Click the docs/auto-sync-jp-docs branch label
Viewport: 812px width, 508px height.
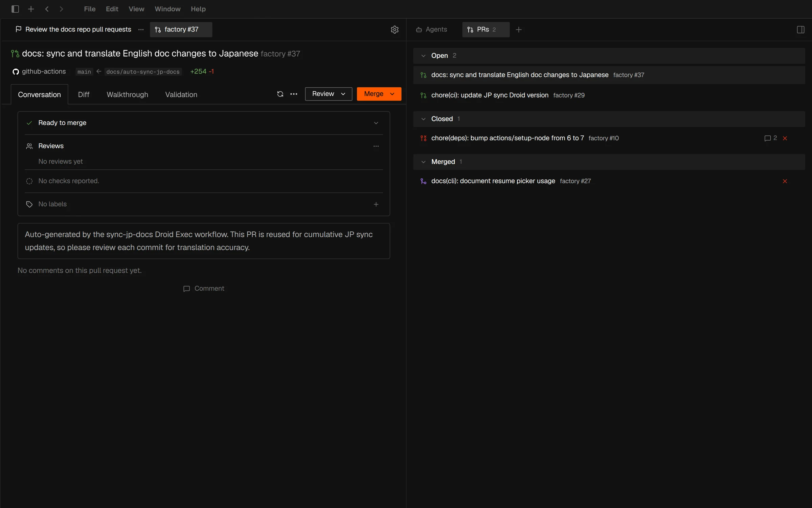click(x=143, y=72)
